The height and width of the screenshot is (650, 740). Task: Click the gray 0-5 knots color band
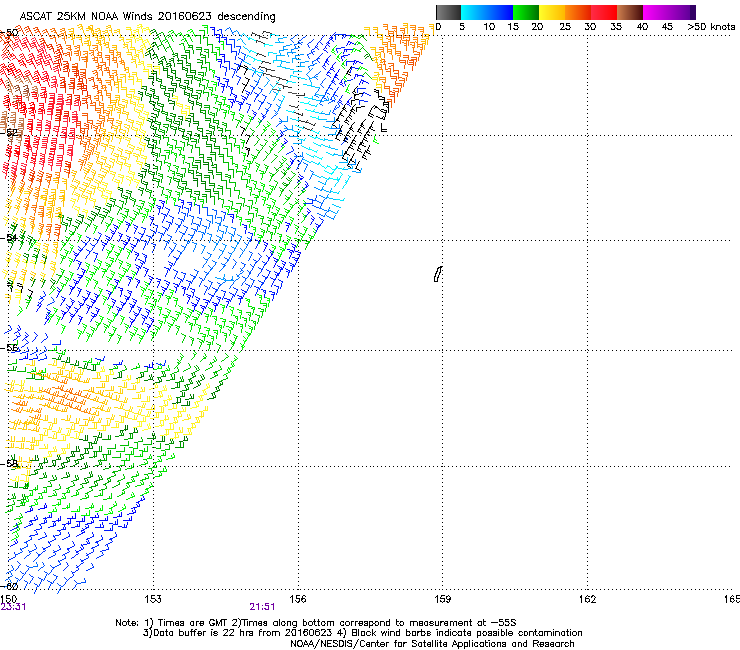448,12
